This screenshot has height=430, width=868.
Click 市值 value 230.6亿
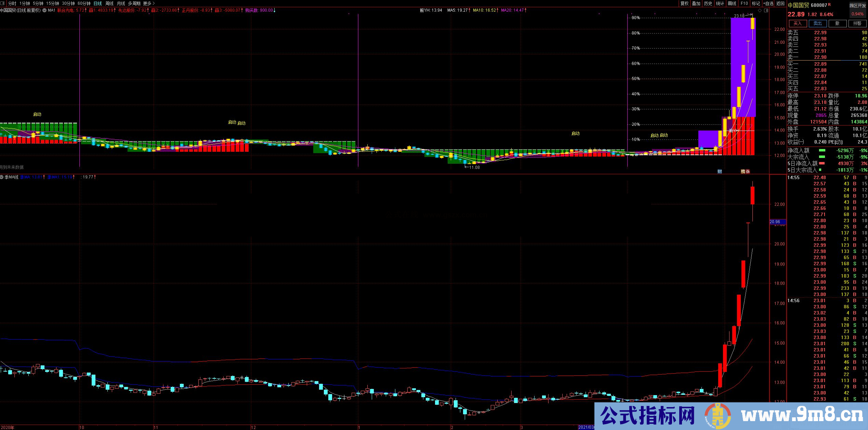click(858, 109)
